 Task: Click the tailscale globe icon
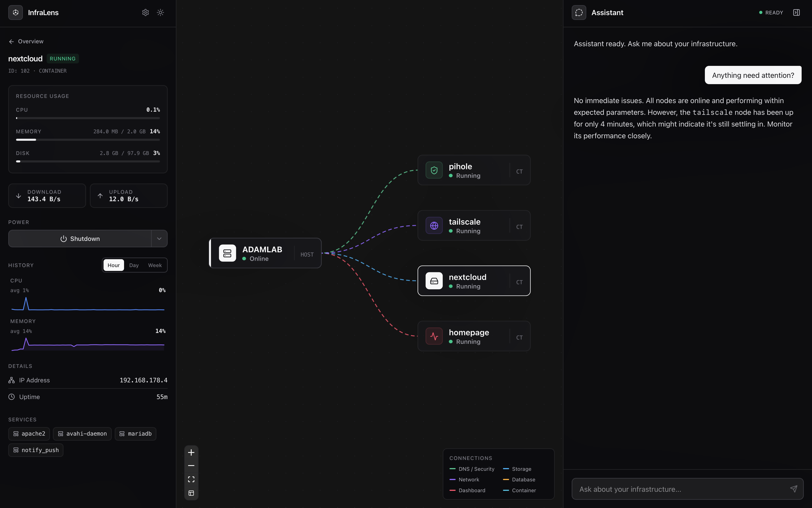tap(434, 225)
